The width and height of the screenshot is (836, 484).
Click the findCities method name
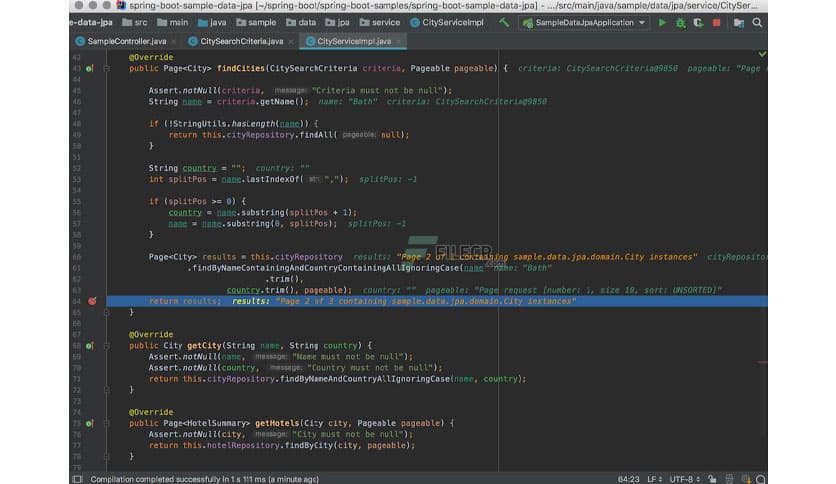[240, 69]
